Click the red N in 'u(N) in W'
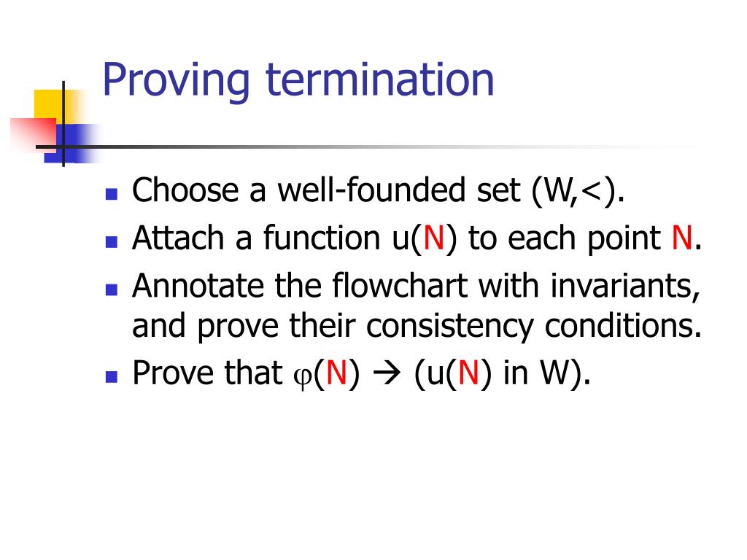Viewport: 747px width, 560px height. tap(468, 373)
